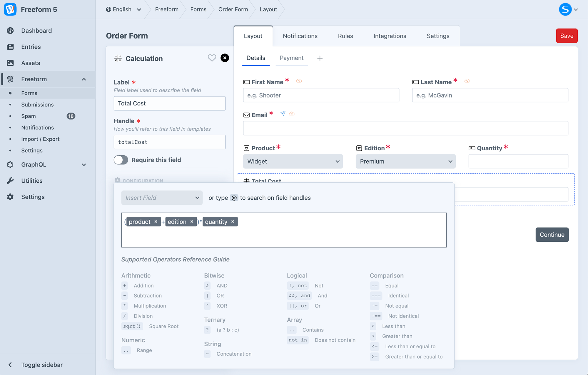Switch to the Payment page tab

click(x=291, y=58)
